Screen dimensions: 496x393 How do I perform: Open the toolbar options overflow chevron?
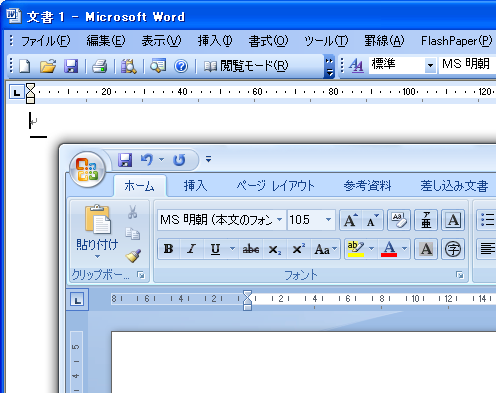(329, 67)
